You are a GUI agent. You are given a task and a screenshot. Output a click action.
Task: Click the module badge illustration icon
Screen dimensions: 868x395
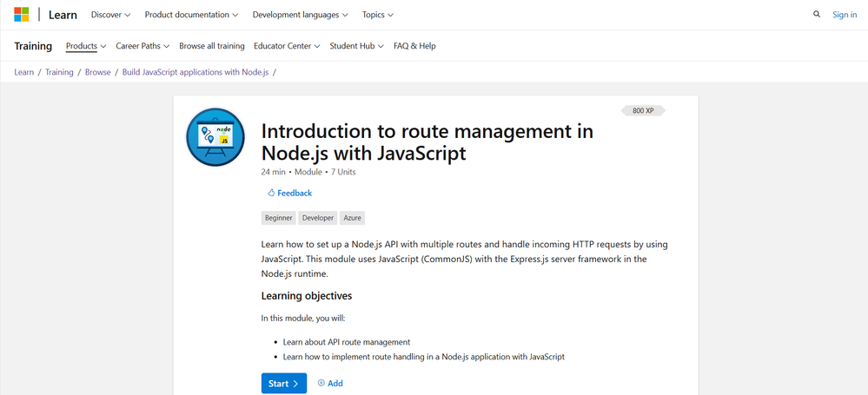215,137
